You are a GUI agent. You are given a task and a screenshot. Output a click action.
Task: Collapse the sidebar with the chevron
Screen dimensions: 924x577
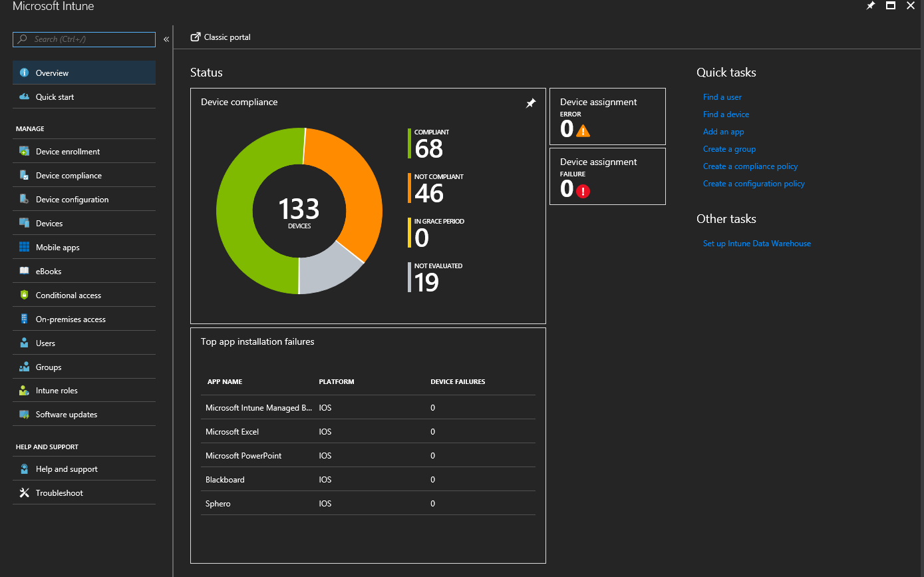(x=166, y=39)
